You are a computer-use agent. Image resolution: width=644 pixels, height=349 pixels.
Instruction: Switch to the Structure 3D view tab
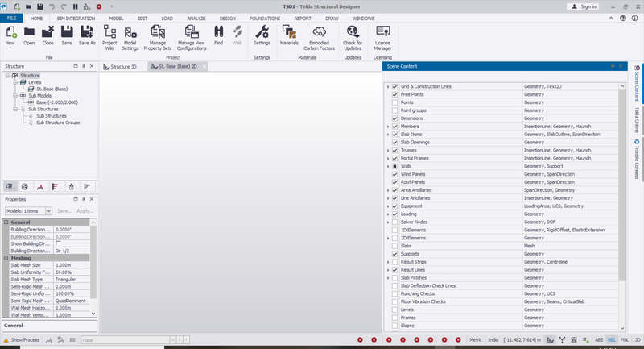point(123,67)
